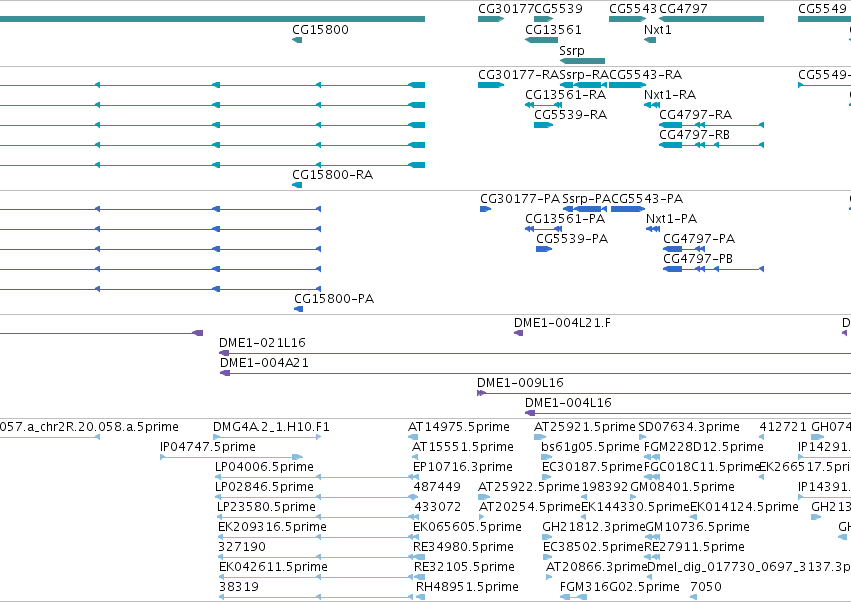Click the 433072 EST label
851x602 pixels.
[x=437, y=508]
